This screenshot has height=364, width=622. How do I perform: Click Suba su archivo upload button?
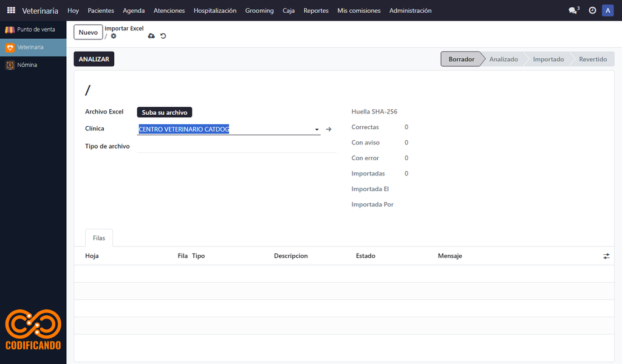(x=165, y=112)
